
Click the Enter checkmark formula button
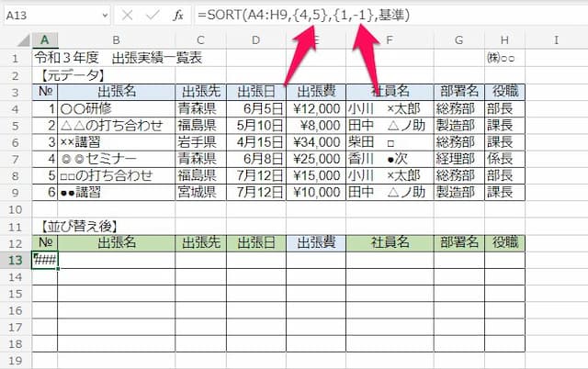click(153, 16)
